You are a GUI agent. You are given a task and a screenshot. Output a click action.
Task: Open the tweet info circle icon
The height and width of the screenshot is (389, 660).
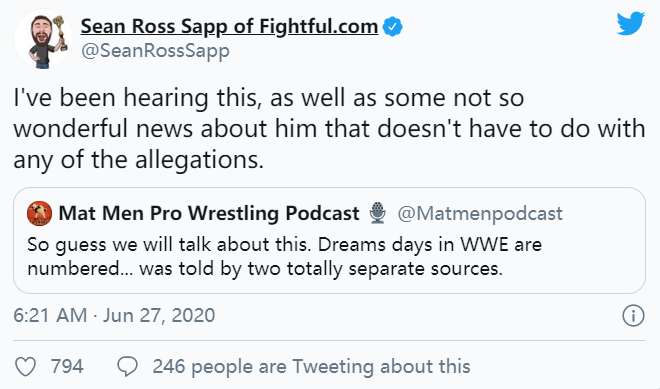633,315
